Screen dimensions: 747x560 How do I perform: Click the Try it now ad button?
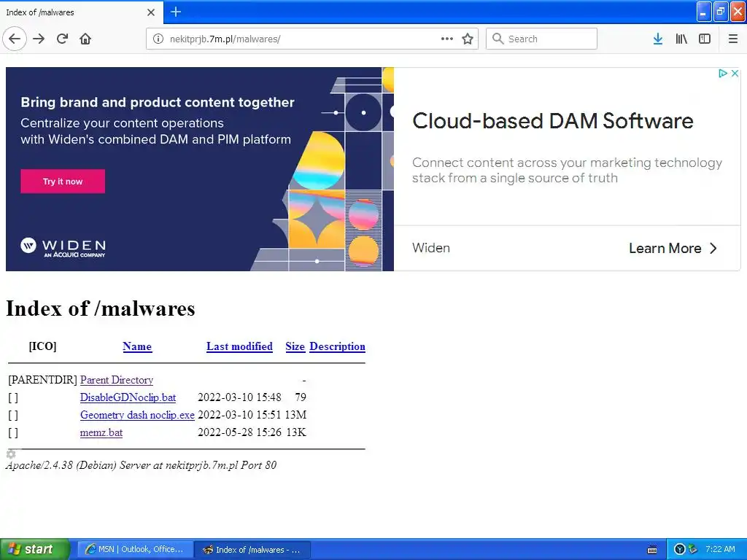[63, 182]
